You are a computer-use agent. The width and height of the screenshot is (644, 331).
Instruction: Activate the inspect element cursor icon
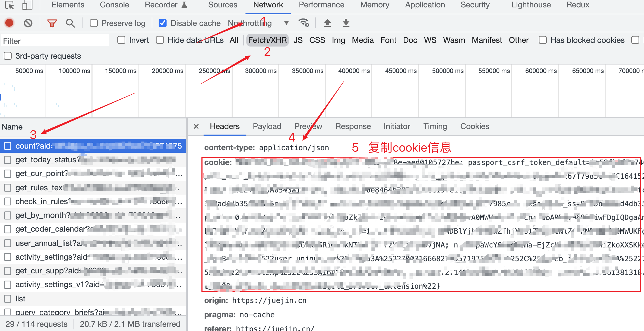tap(10, 5)
